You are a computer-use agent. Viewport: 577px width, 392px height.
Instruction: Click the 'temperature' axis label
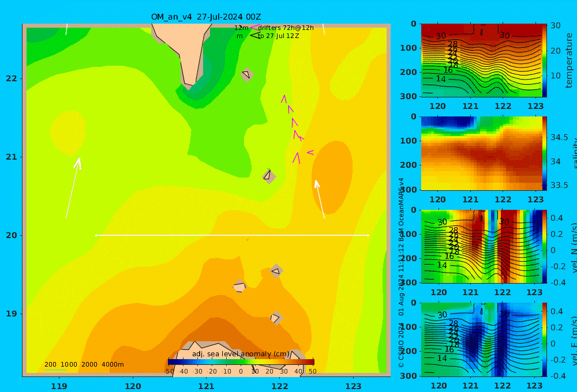point(569,61)
